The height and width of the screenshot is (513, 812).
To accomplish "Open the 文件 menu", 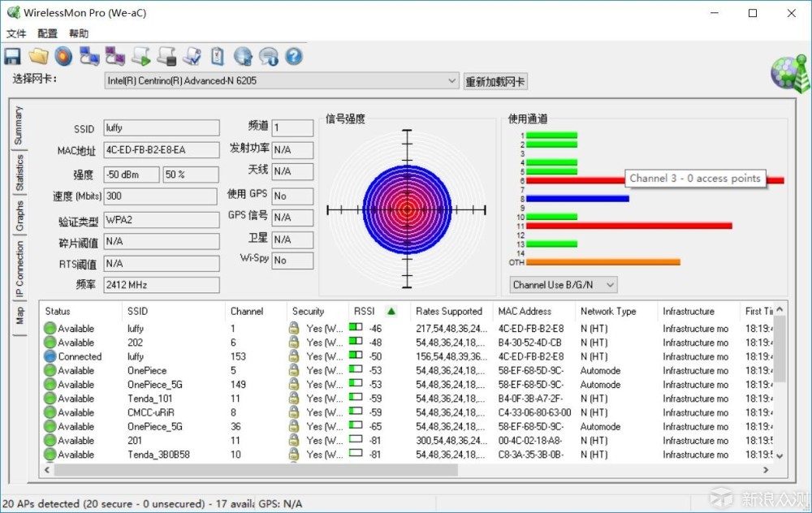I will (16, 33).
